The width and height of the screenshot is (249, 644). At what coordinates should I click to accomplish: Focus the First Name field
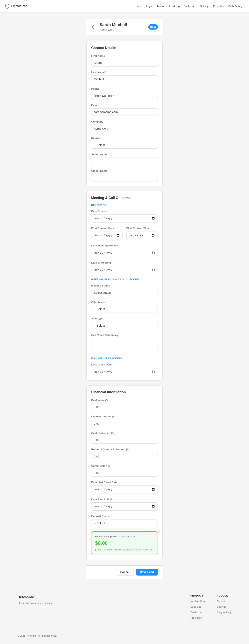[x=124, y=63]
